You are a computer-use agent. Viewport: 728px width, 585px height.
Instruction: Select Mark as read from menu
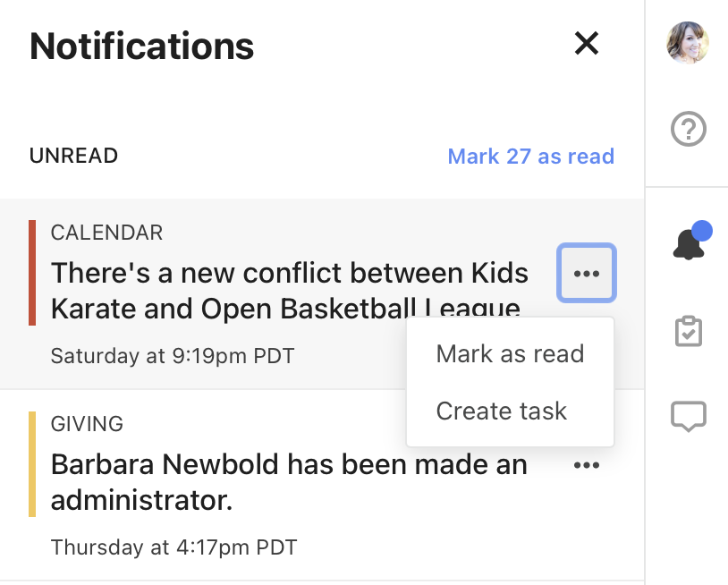[510, 353]
